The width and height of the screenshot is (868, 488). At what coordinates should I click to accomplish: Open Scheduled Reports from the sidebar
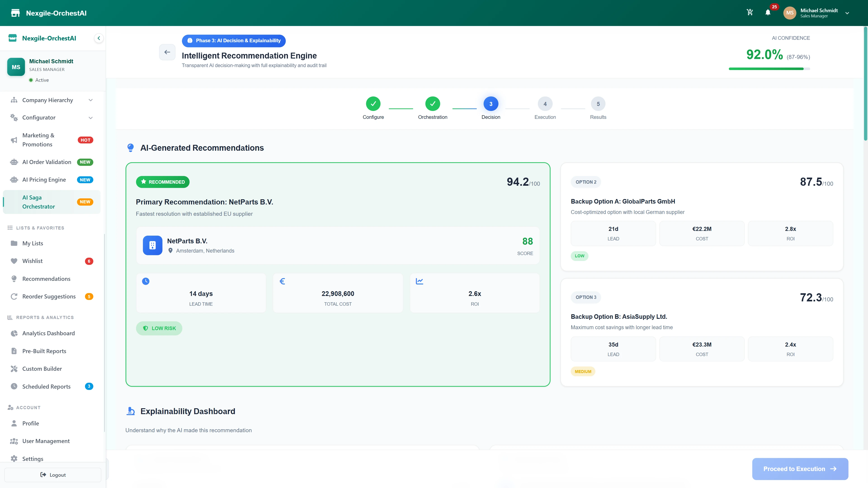click(46, 386)
